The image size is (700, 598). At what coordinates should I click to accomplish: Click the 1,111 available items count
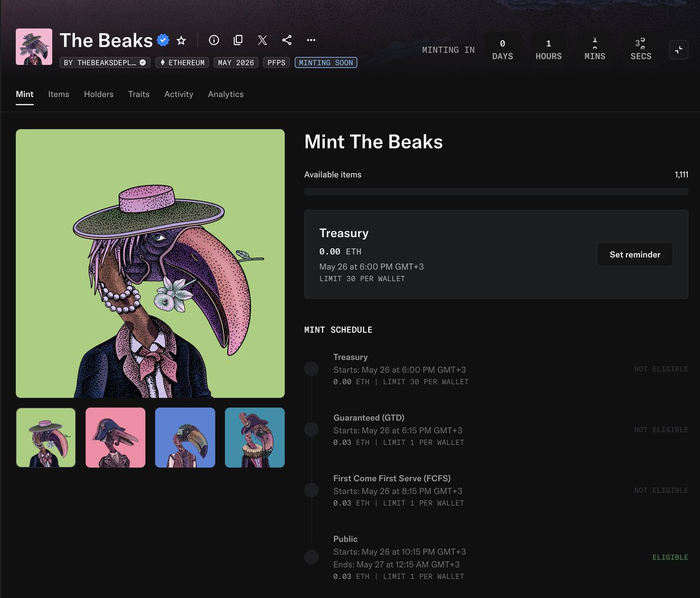point(681,174)
